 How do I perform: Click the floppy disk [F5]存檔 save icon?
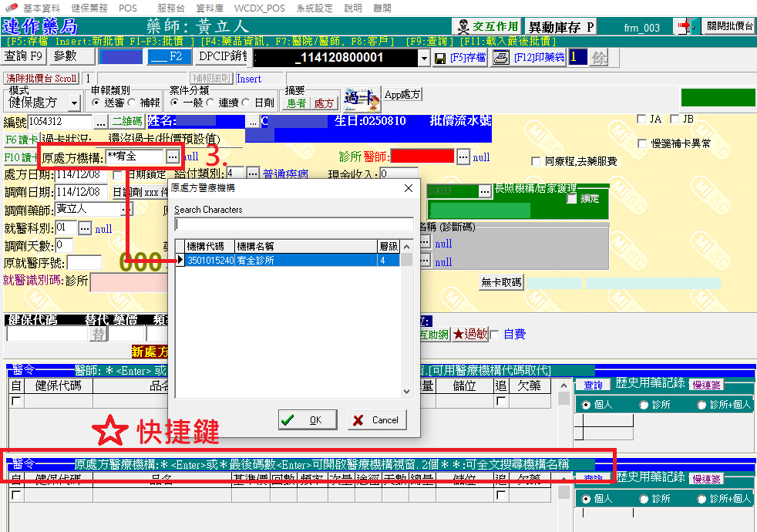point(439,58)
